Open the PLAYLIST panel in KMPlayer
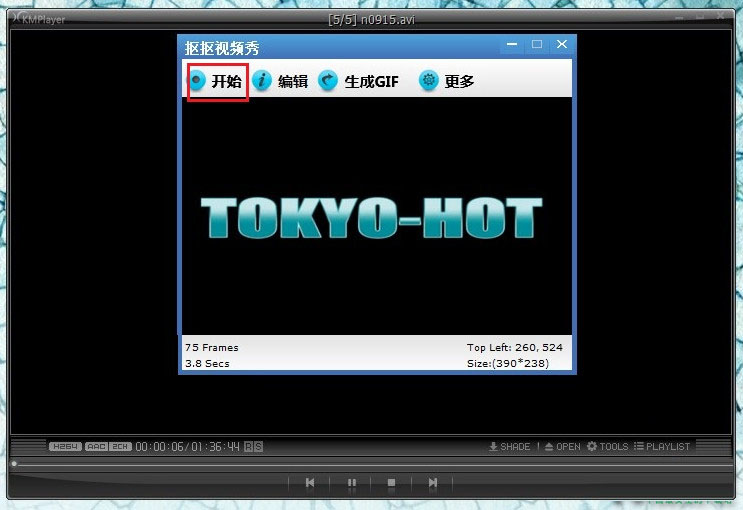This screenshot has height=510, width=743. (x=662, y=446)
